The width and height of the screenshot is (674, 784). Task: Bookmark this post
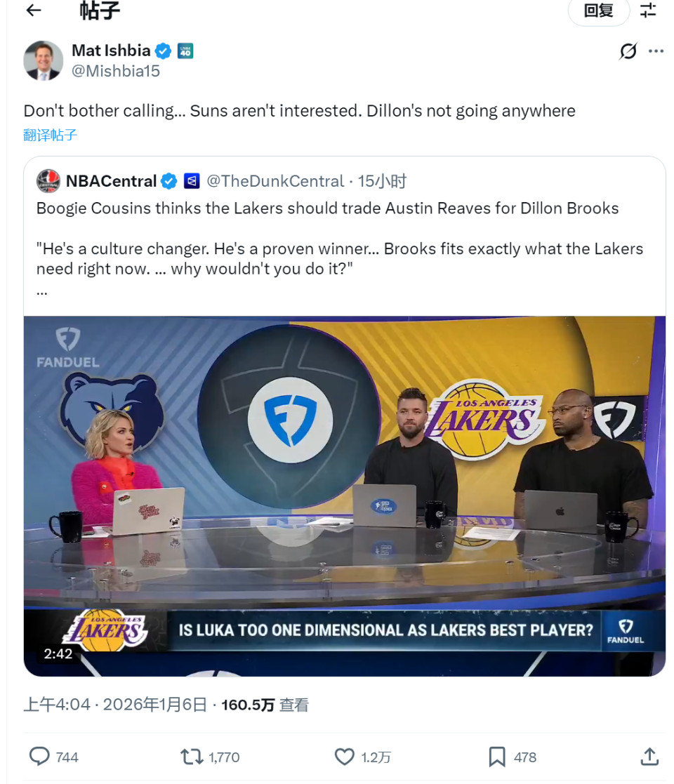[x=496, y=757]
